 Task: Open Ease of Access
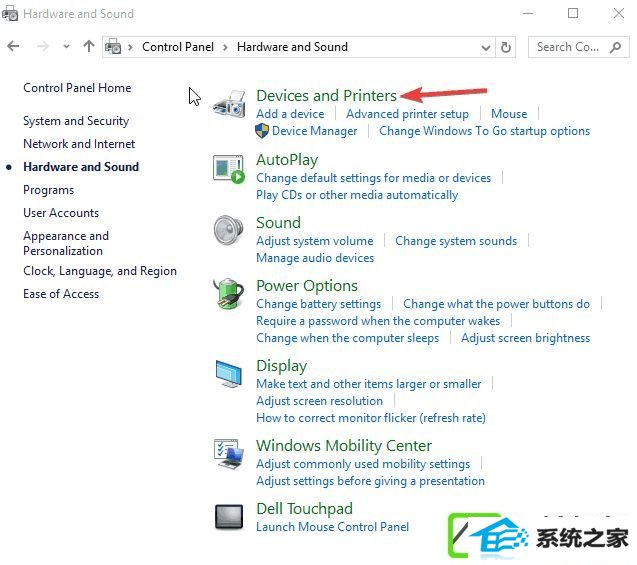click(61, 294)
